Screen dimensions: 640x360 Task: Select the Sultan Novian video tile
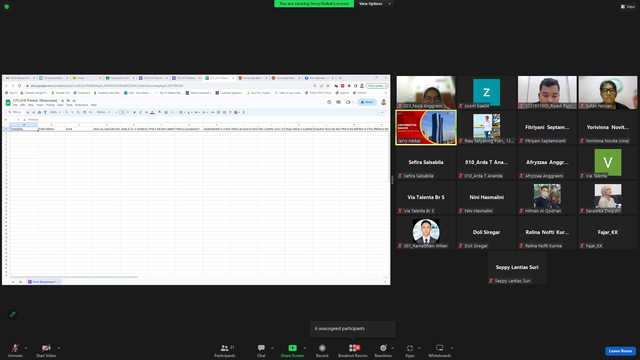(608, 93)
